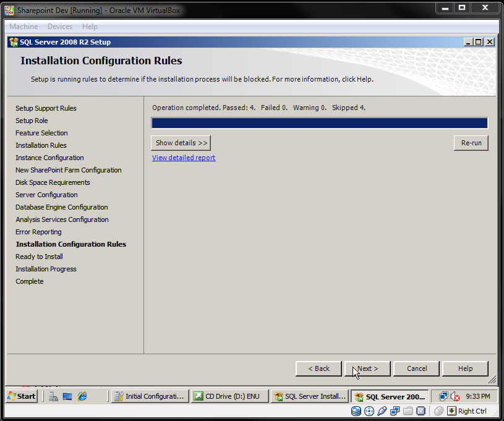Launch Internet Explorer from quick launch

pos(82,396)
